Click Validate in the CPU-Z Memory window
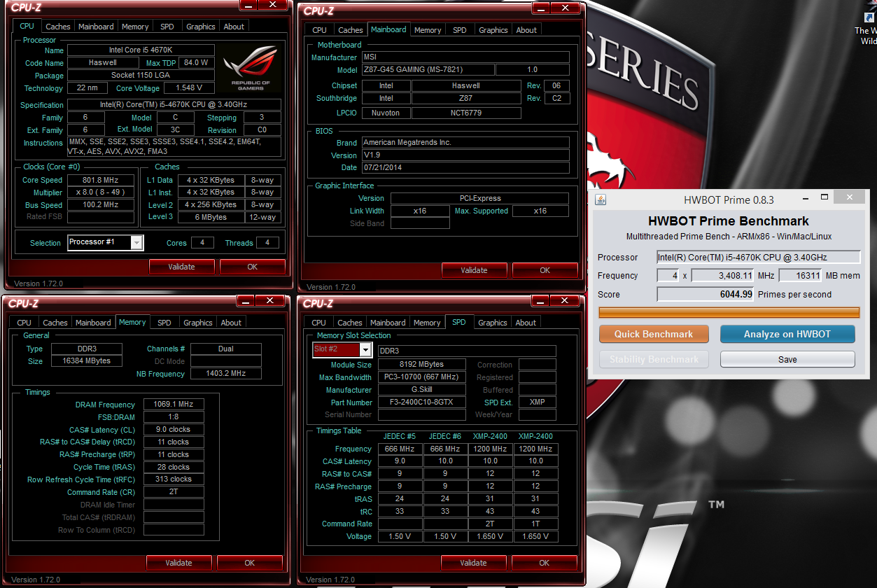 (x=178, y=563)
